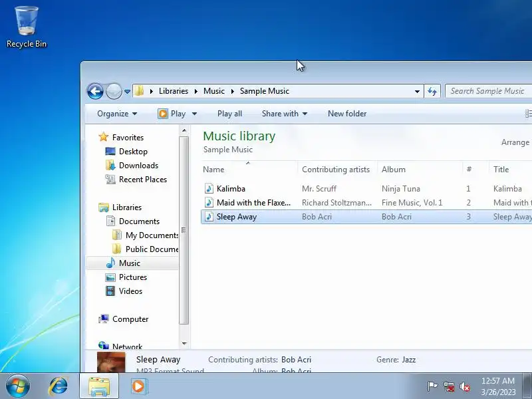The width and height of the screenshot is (532, 399).
Task: Open the Organize menu
Action: click(117, 114)
